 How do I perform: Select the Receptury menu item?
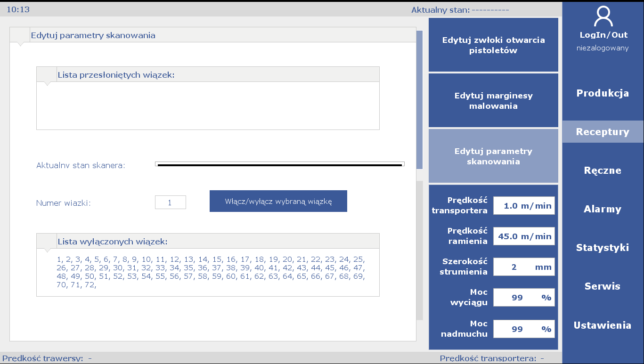coord(603,131)
